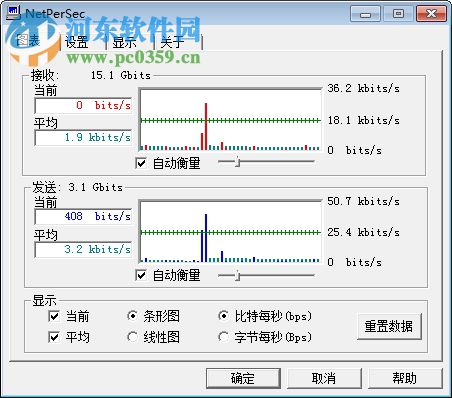Open the 显示 tab
Image resolution: width=452 pixels, height=398 pixels.
pos(124,43)
